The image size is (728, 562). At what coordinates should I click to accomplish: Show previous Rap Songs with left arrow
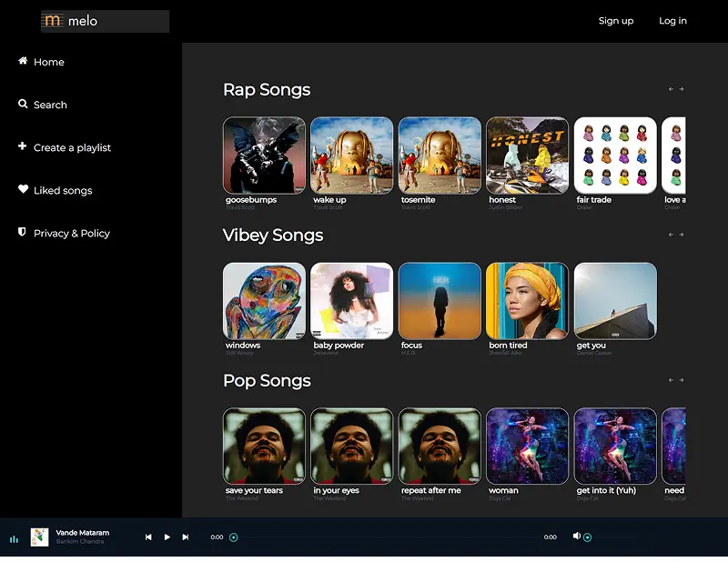pyautogui.click(x=671, y=89)
